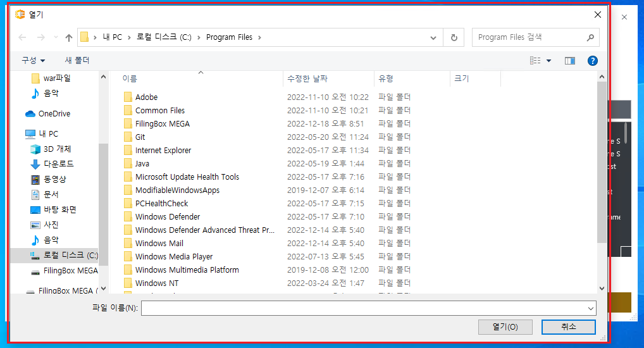
Task: Open 바탕 화면 in navigation pane
Action: coord(53,209)
